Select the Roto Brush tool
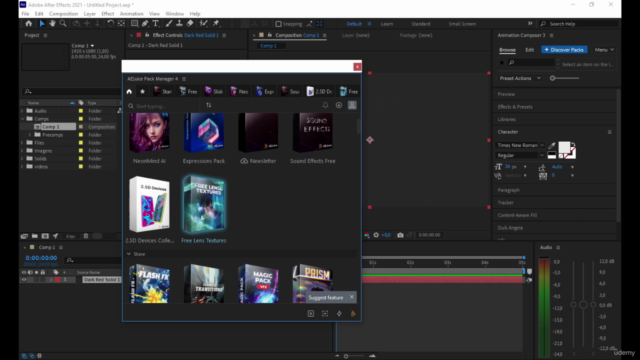Viewport: 640px width, 360px height. point(203,24)
